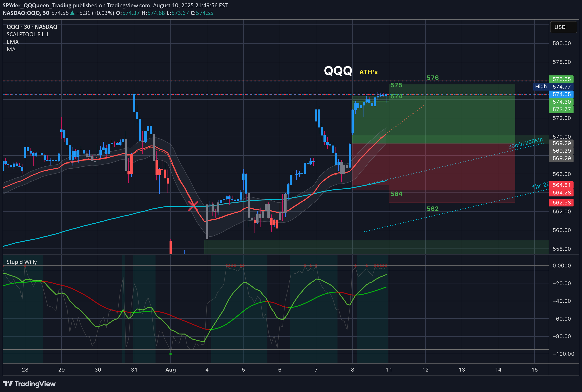
Task: Click the red 562.93 price tag
Action: point(561,202)
